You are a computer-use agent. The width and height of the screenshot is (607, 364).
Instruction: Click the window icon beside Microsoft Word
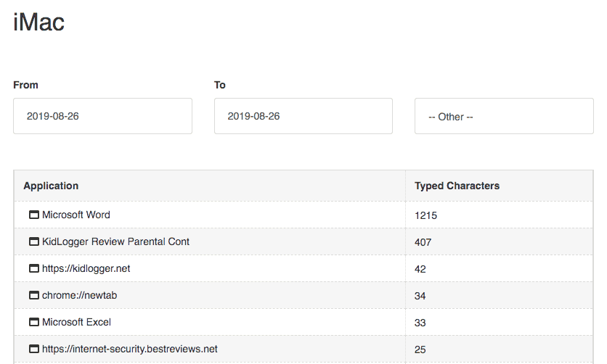(33, 215)
